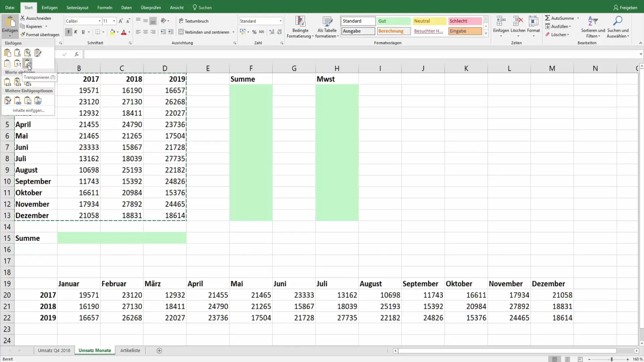The width and height of the screenshot is (644, 362).
Task: Select the Formeln paste option icon
Action: click(17, 53)
